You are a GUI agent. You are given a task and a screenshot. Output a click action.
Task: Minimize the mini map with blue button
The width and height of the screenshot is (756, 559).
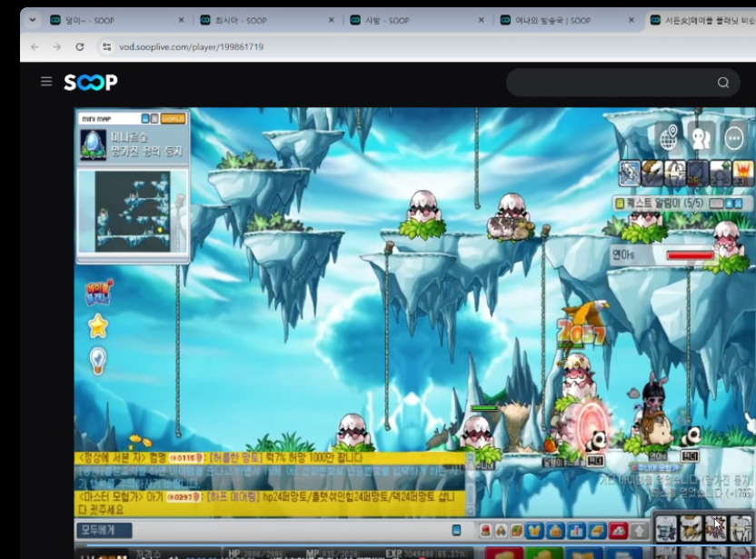pyautogui.click(x=145, y=119)
